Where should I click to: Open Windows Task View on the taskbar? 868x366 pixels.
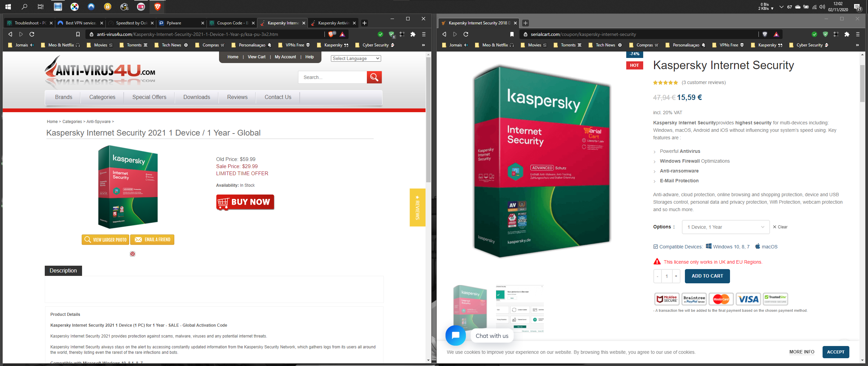(x=40, y=6)
